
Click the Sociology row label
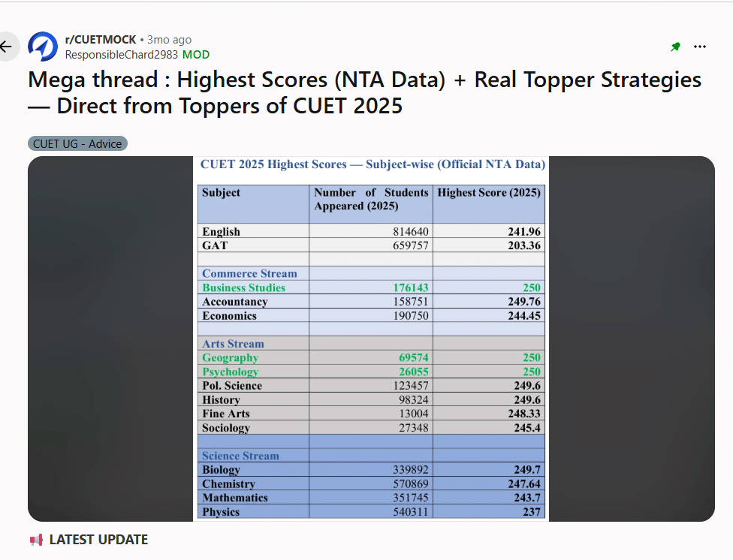pos(226,428)
